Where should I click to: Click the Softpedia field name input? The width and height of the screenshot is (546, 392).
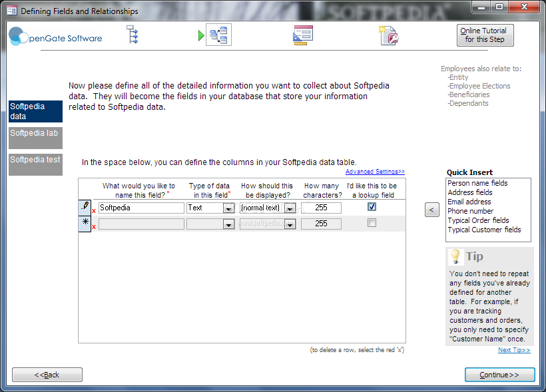click(x=141, y=208)
